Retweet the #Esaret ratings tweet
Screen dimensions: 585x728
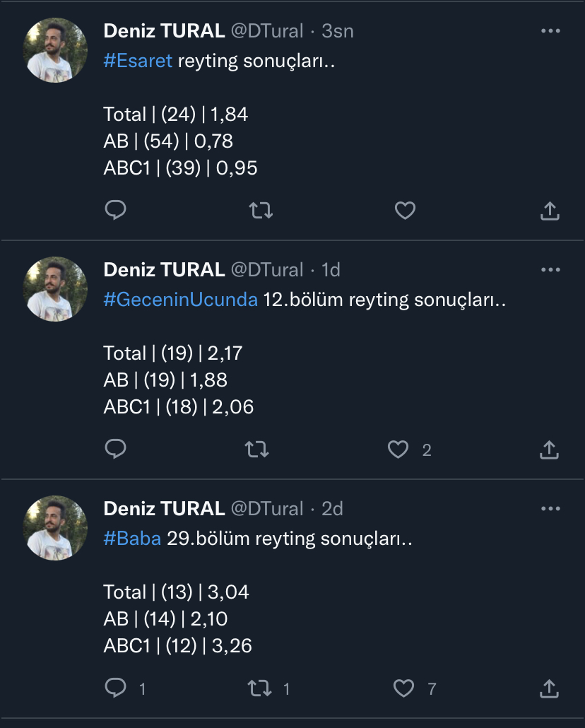[x=261, y=210]
